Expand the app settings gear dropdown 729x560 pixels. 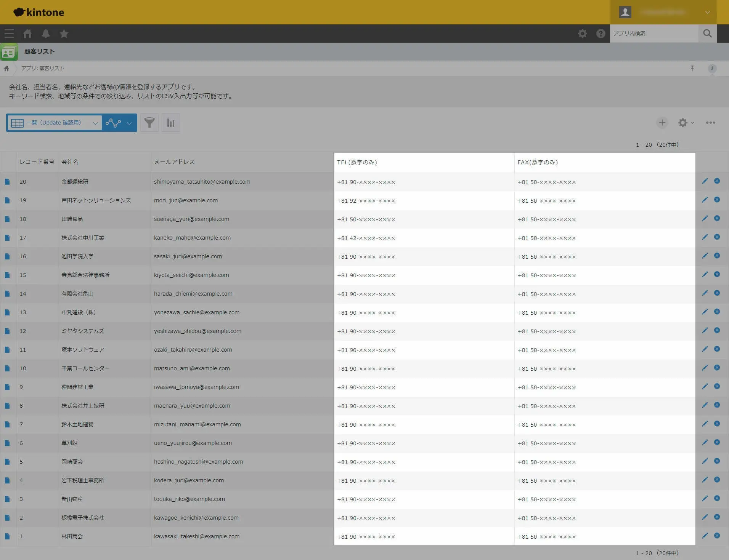pyautogui.click(x=686, y=123)
